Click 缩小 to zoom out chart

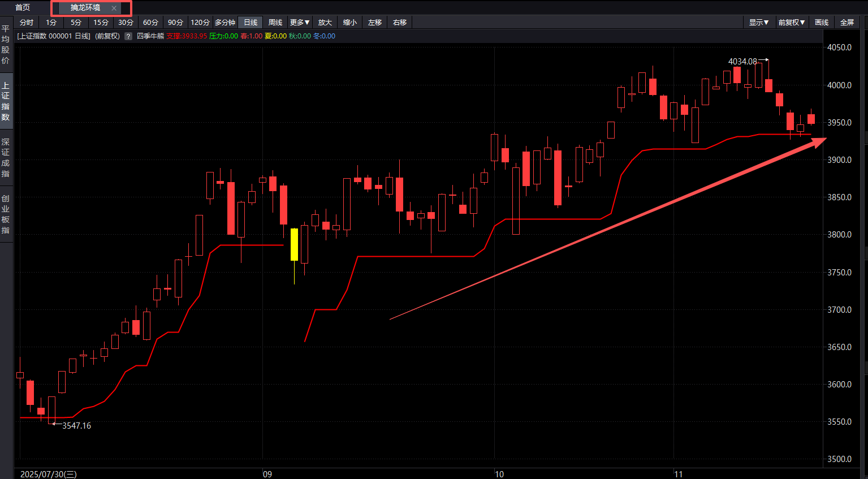coord(350,23)
